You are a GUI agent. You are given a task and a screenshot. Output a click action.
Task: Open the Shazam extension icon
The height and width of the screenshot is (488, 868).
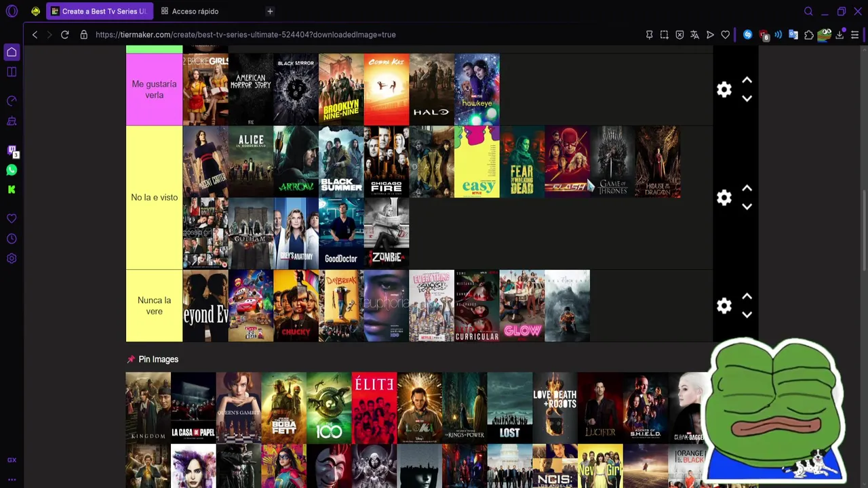[747, 35]
